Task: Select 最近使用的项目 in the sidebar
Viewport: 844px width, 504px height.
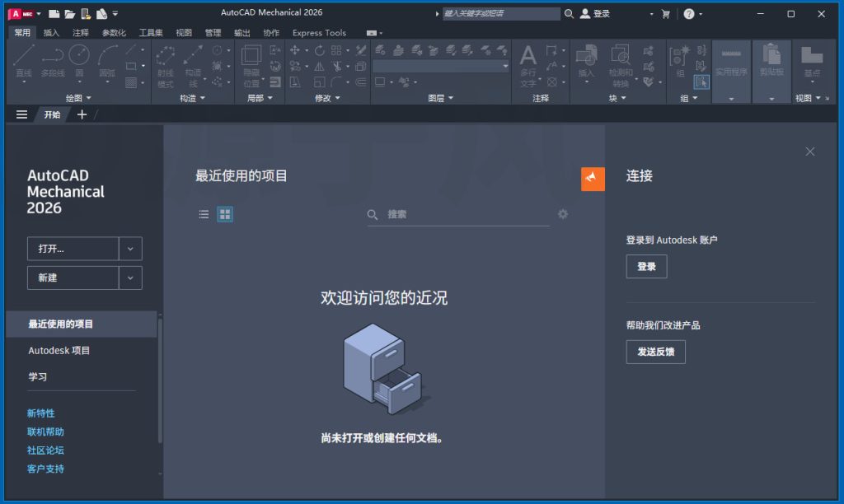Action: coord(82,324)
